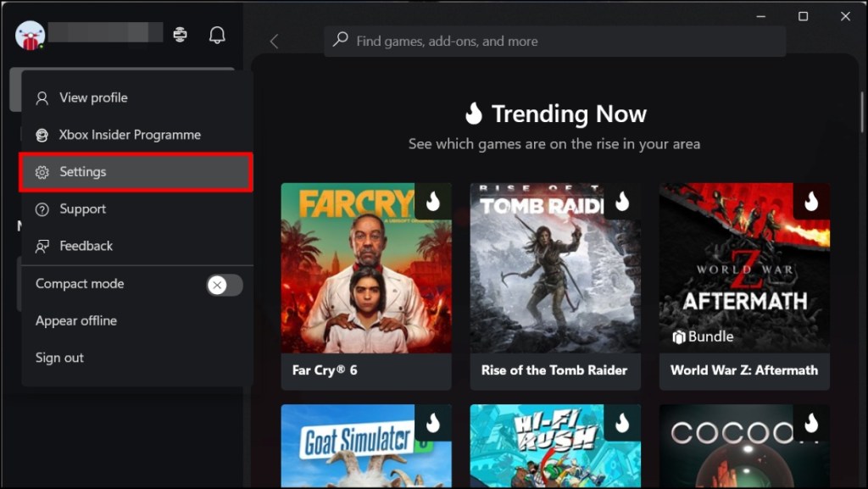Image resolution: width=868 pixels, height=489 pixels.
Task: Click the question mark Support icon
Action: 42,209
